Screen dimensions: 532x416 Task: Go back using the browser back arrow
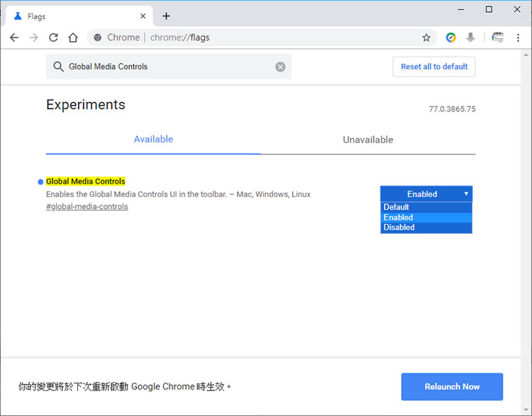pos(14,38)
